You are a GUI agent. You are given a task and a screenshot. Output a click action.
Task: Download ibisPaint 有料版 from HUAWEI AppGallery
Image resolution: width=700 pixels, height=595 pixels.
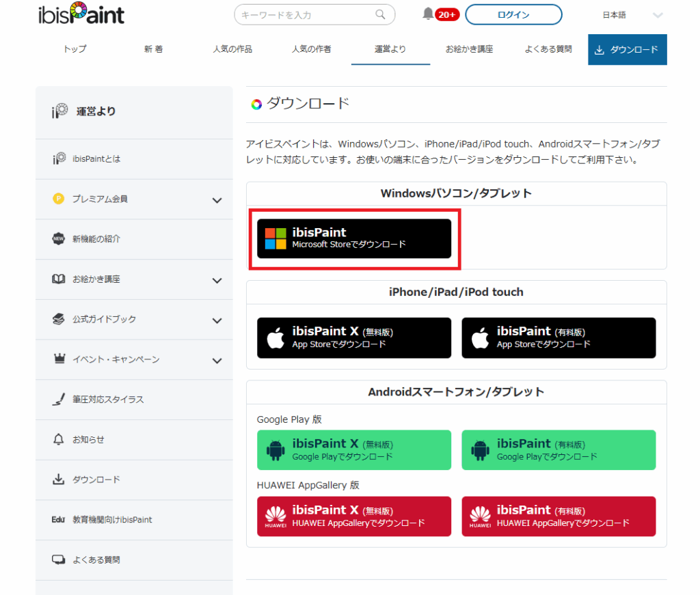click(558, 516)
